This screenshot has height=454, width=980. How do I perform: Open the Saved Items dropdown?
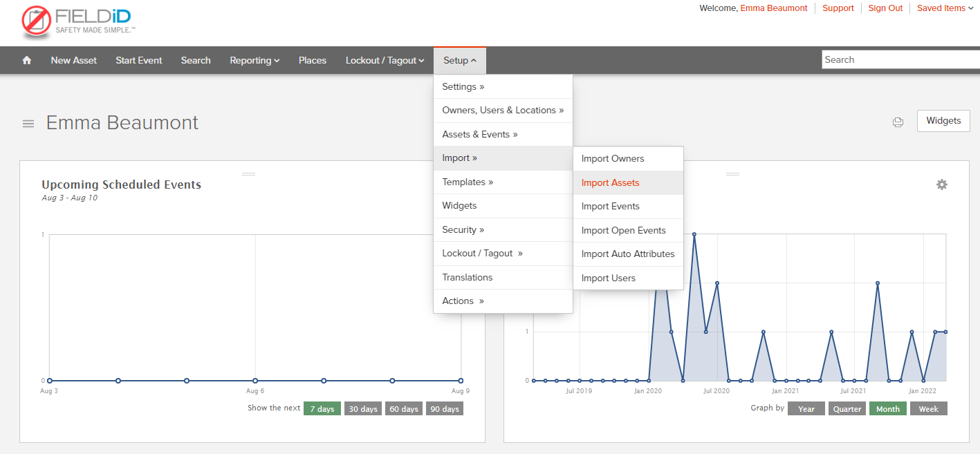coord(945,8)
